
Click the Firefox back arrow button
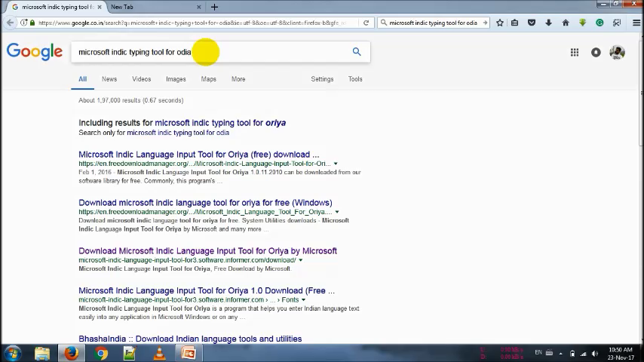(11, 23)
